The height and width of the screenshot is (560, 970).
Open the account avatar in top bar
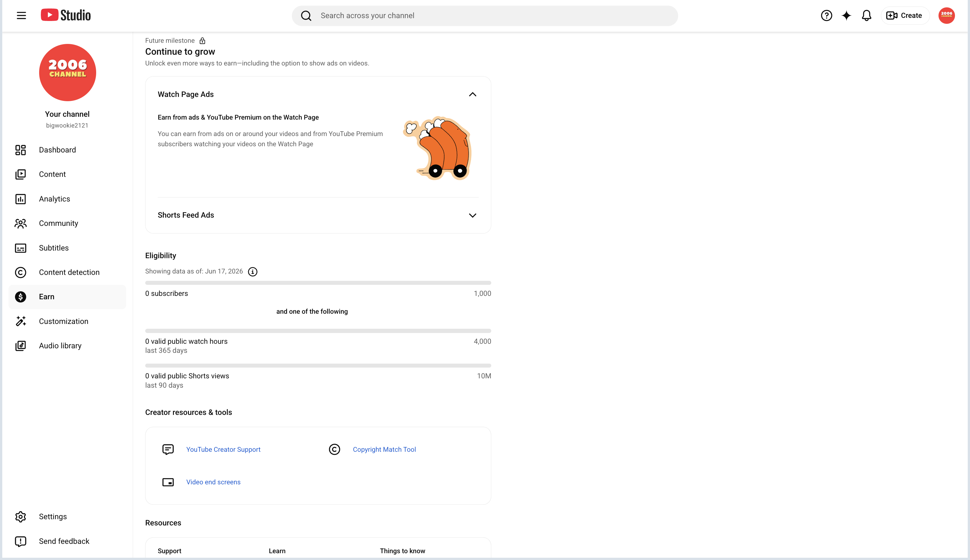(x=946, y=15)
